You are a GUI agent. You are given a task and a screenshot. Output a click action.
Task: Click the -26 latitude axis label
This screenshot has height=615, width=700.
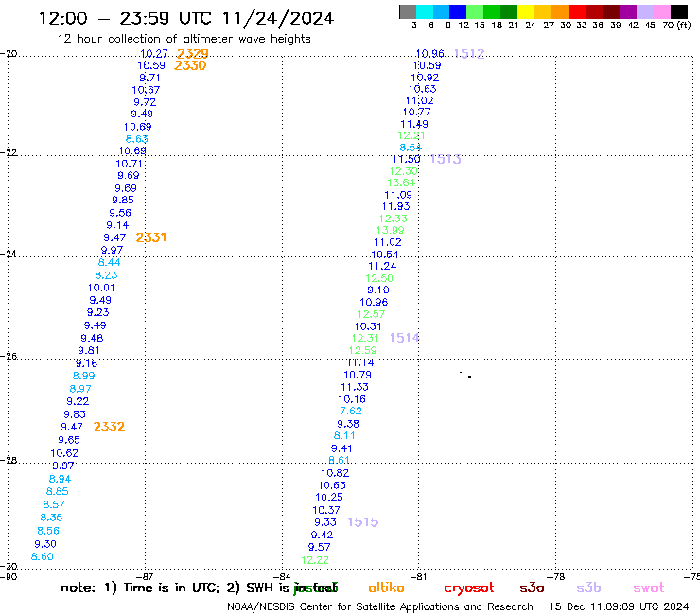(x=9, y=357)
